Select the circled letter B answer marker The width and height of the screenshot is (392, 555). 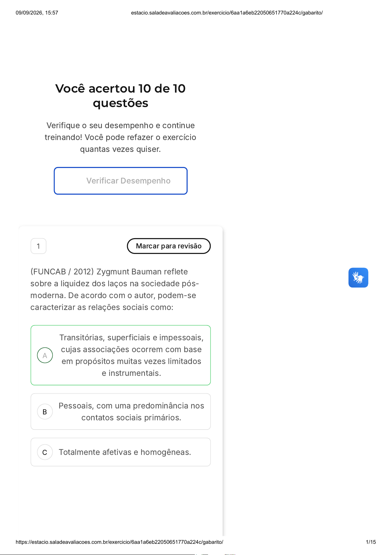(45, 412)
